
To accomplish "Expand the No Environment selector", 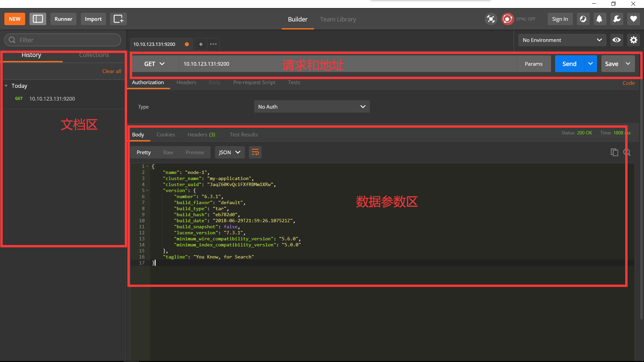I will pyautogui.click(x=562, y=40).
